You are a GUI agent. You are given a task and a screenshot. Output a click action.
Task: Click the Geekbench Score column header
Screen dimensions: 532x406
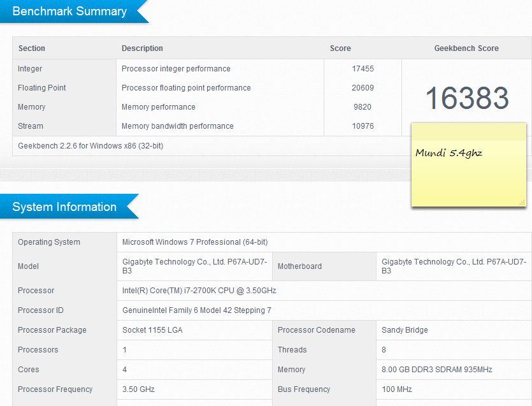[x=466, y=48]
